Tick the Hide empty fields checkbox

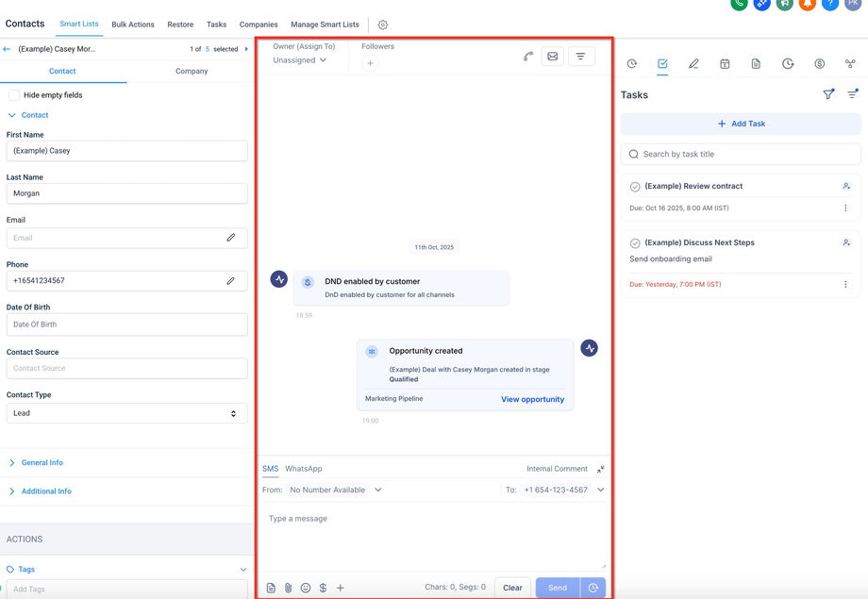pyautogui.click(x=14, y=95)
